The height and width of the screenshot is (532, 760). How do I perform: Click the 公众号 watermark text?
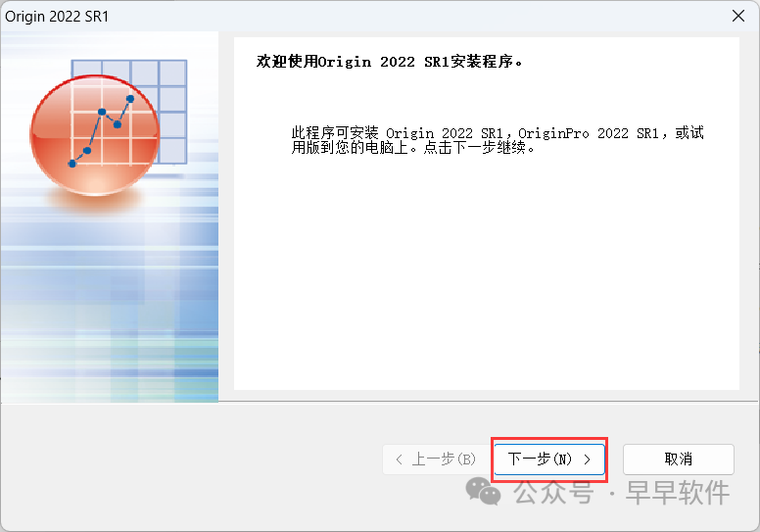point(553,493)
